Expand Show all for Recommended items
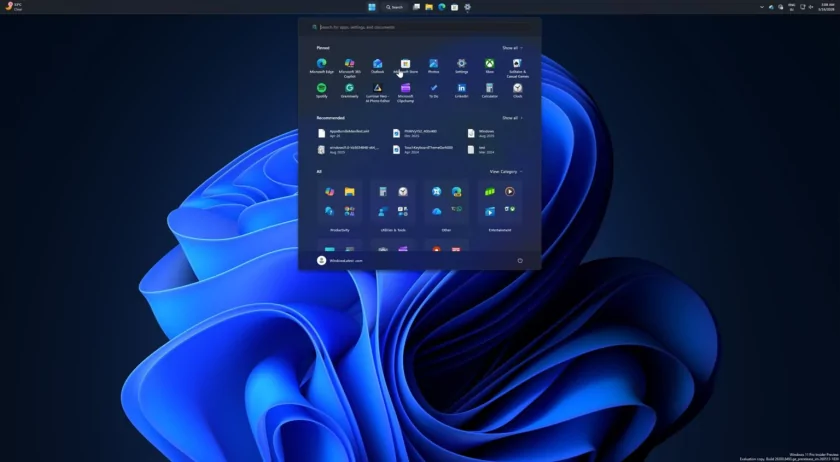The width and height of the screenshot is (840, 462). tap(512, 118)
